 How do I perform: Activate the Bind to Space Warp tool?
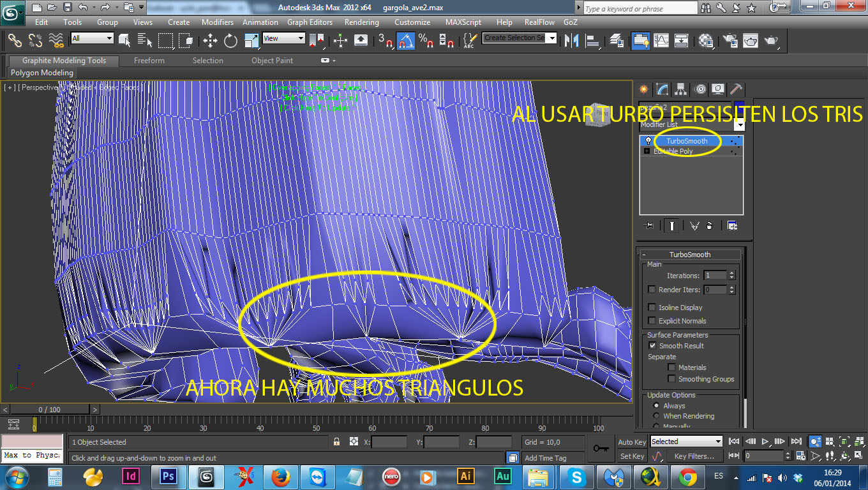(56, 40)
